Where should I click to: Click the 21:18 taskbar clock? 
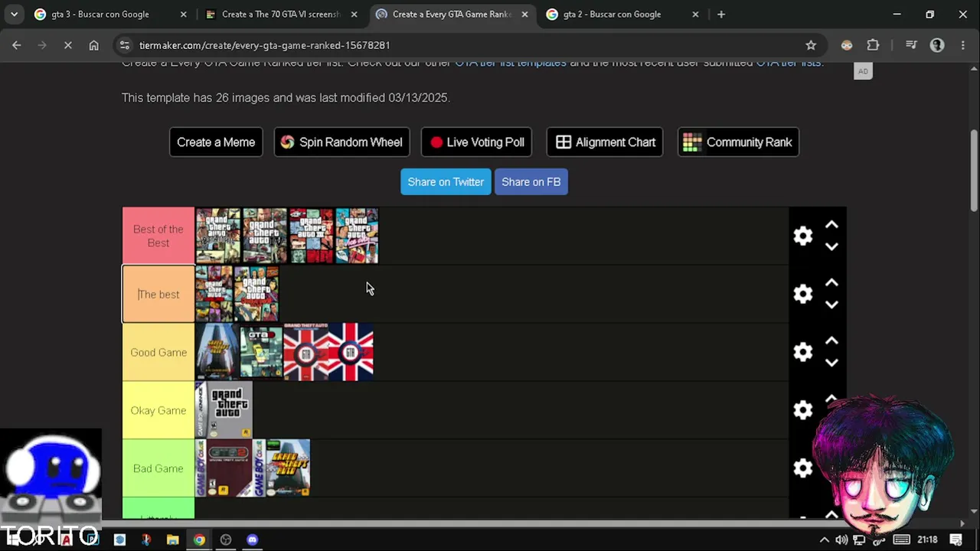coord(927,540)
